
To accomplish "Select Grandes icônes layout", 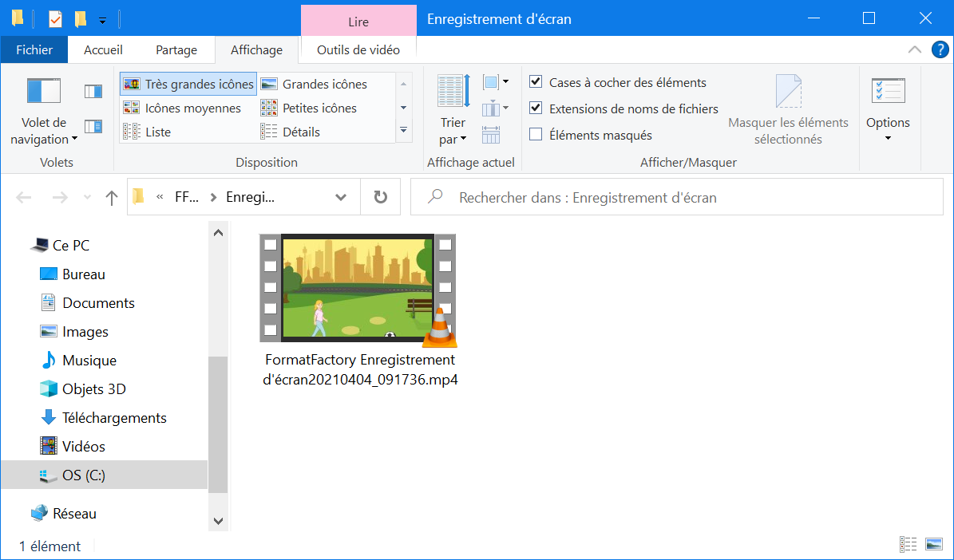I will 314,84.
